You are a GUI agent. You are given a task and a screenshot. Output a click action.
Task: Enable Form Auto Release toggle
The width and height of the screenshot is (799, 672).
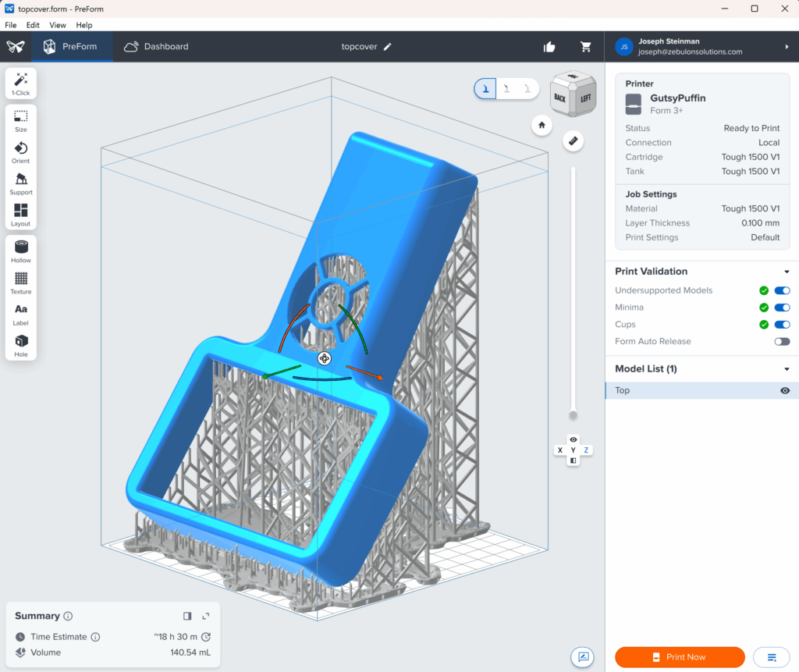tap(782, 342)
